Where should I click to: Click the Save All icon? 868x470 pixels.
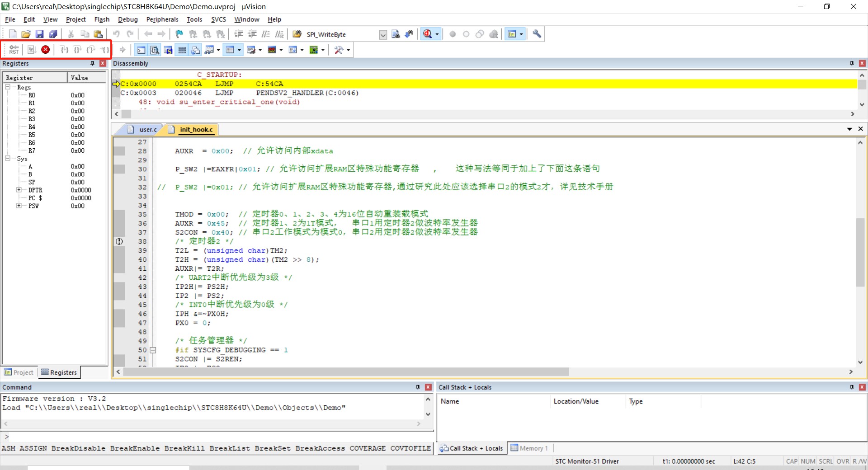53,34
